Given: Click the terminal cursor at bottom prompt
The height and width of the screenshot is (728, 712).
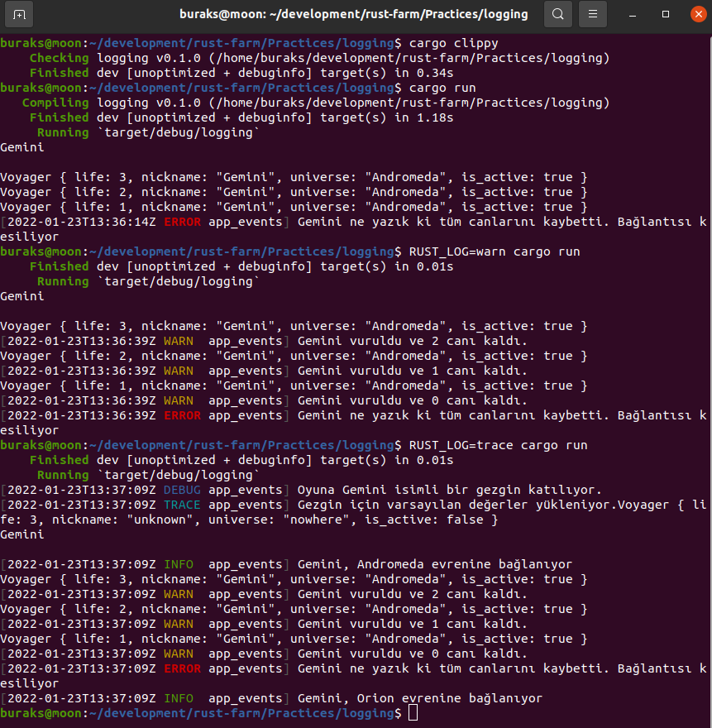Looking at the screenshot, I should click(x=413, y=712).
